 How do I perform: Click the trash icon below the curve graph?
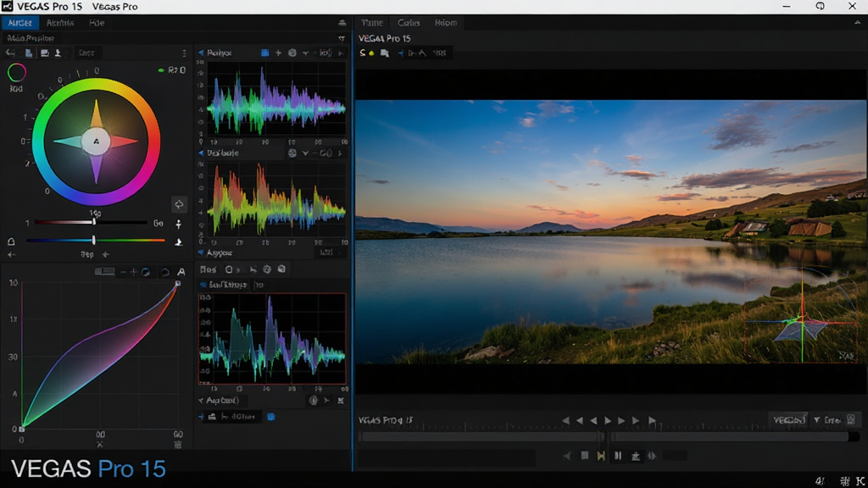pyautogui.click(x=178, y=444)
